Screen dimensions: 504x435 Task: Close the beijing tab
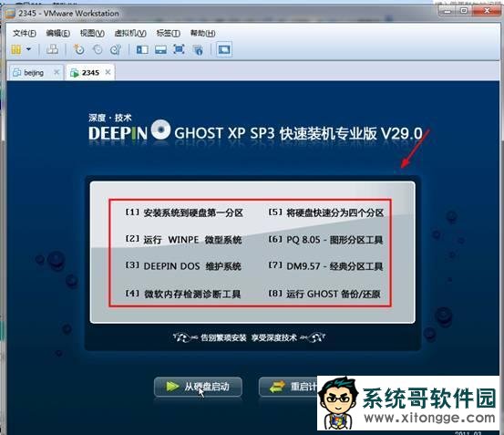coord(57,72)
